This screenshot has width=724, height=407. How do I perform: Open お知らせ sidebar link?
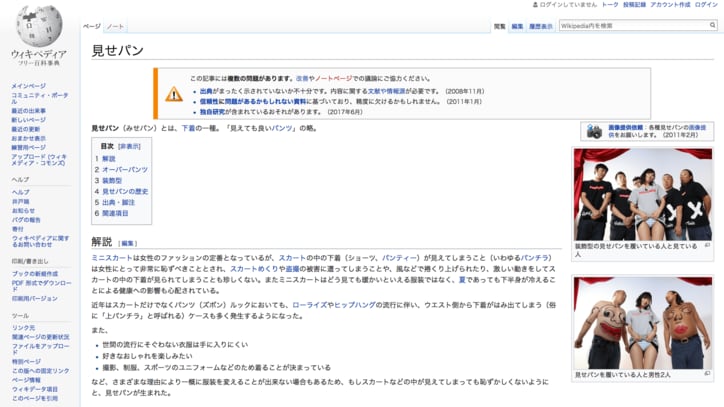click(x=24, y=211)
